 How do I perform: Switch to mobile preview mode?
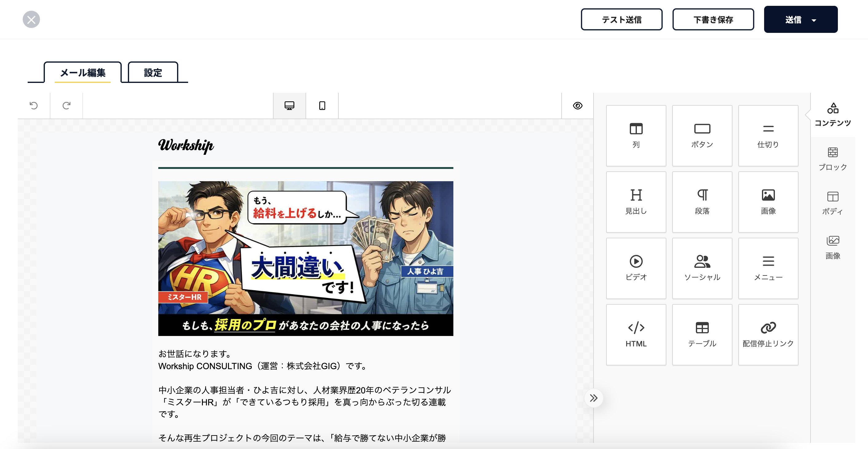(x=322, y=106)
